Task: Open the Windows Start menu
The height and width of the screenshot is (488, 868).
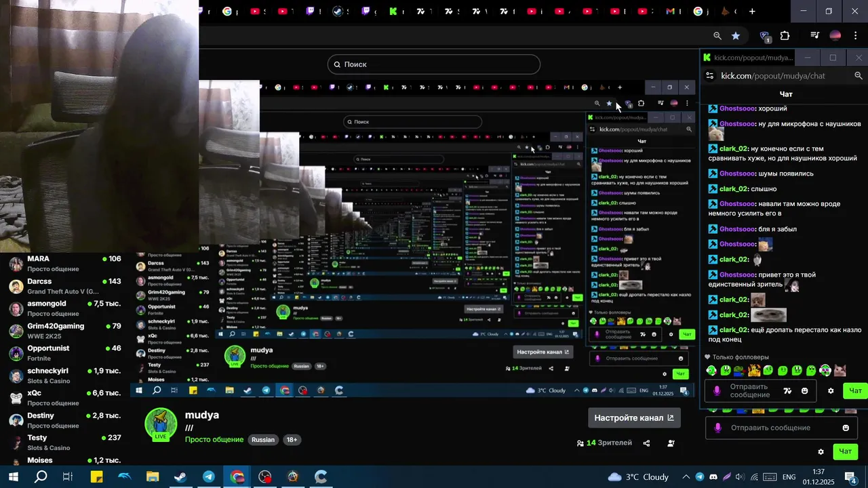Action: [x=13, y=477]
